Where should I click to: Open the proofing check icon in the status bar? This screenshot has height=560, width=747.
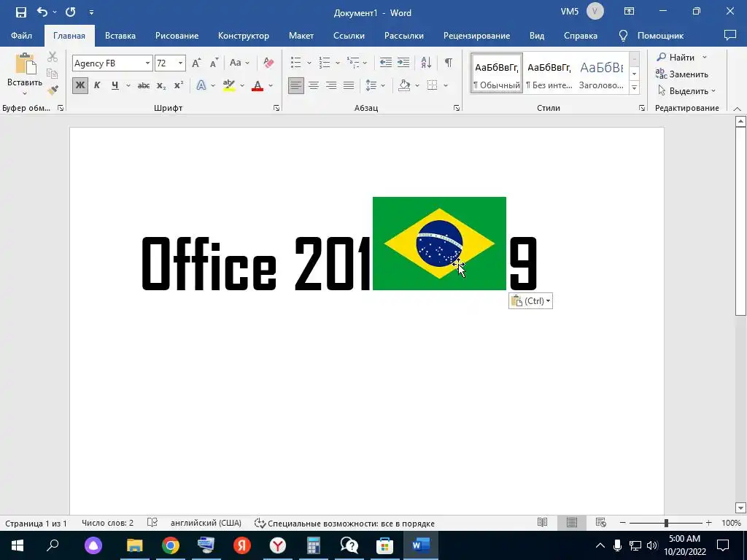click(x=152, y=523)
